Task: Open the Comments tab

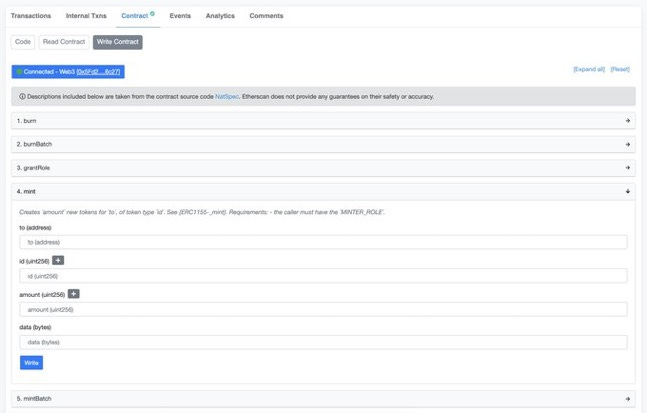Action: 266,16
